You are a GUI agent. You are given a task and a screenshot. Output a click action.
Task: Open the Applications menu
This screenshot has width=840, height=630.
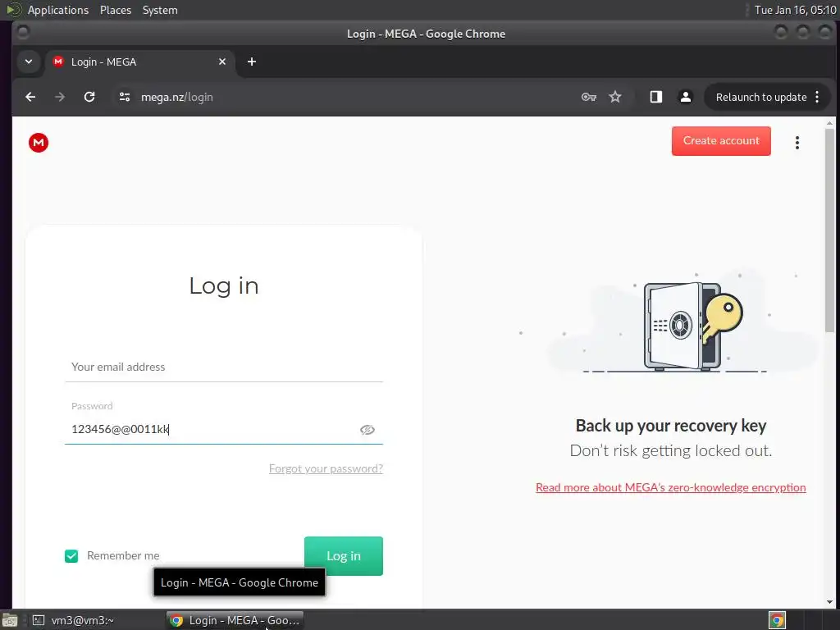[x=58, y=10]
